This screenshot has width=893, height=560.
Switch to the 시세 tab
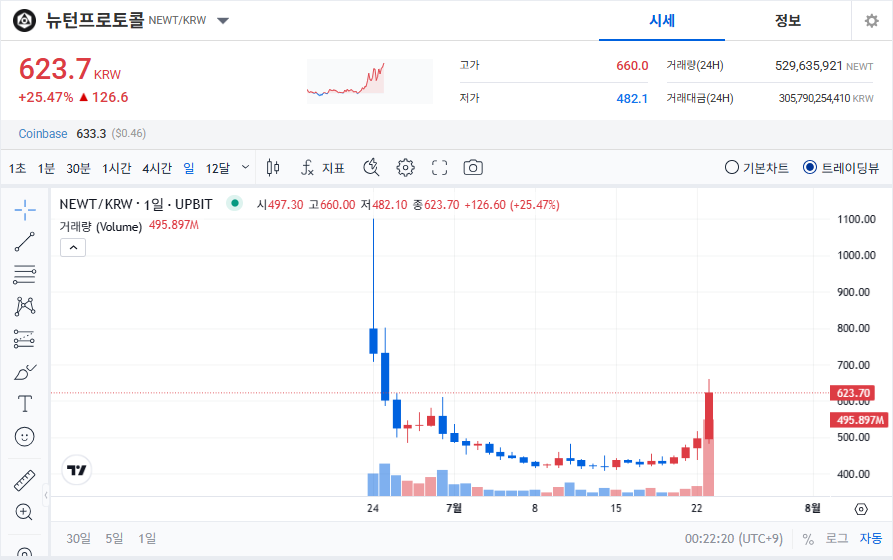click(x=662, y=21)
